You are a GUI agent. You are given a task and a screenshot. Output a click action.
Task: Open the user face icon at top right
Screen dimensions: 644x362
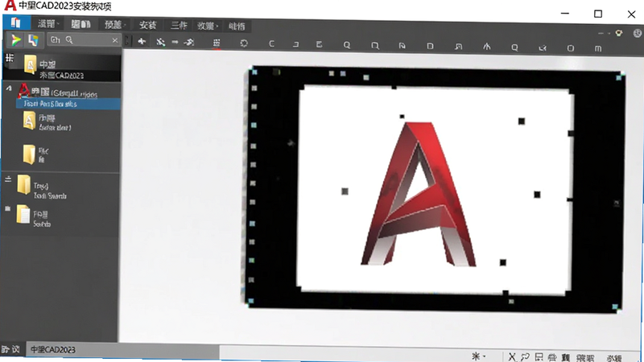tap(638, 33)
